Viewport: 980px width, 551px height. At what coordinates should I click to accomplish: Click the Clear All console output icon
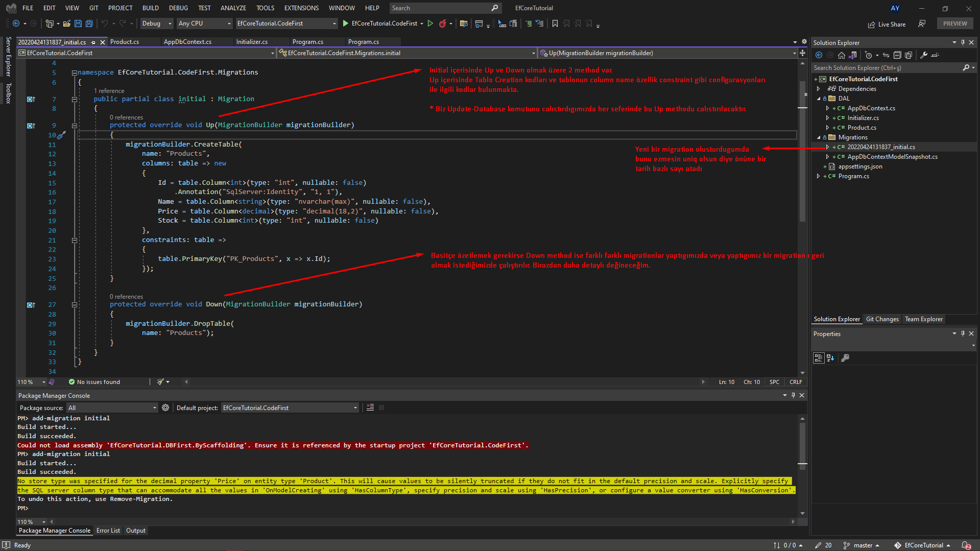[370, 407]
